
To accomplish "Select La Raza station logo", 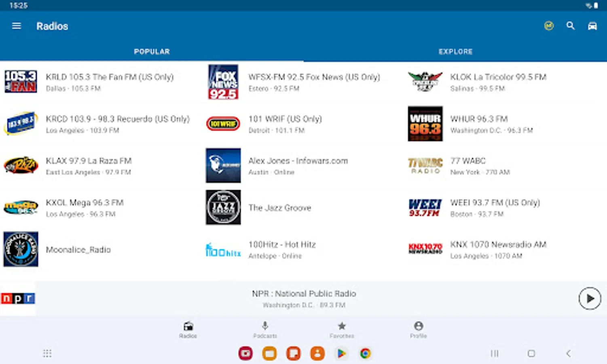I will coord(21,165).
